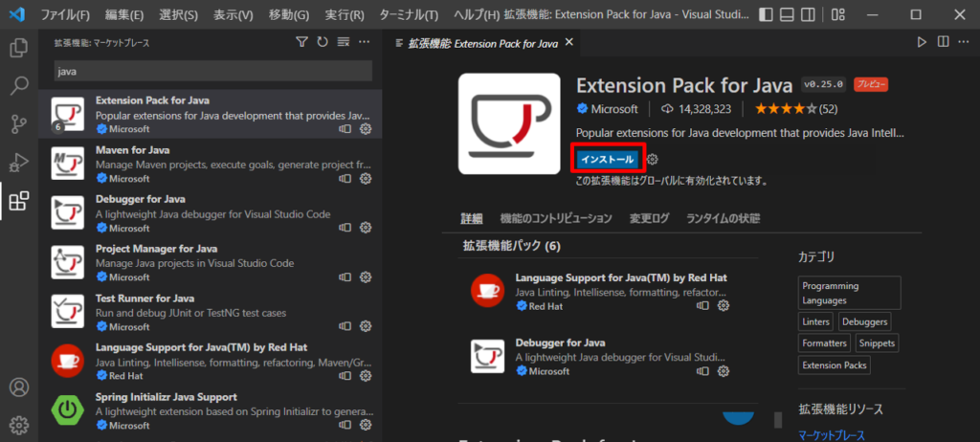980x442 pixels.
Task: Select the Extension Packs category tag
Action: tap(835, 365)
